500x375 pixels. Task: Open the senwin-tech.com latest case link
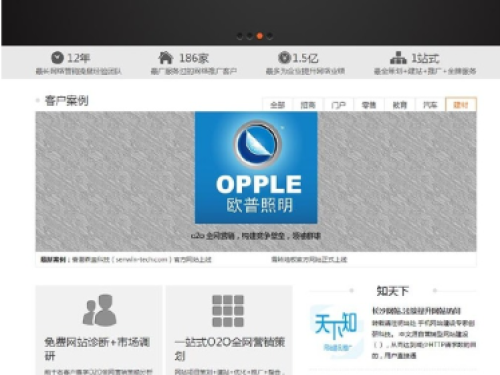pyautogui.click(x=142, y=259)
